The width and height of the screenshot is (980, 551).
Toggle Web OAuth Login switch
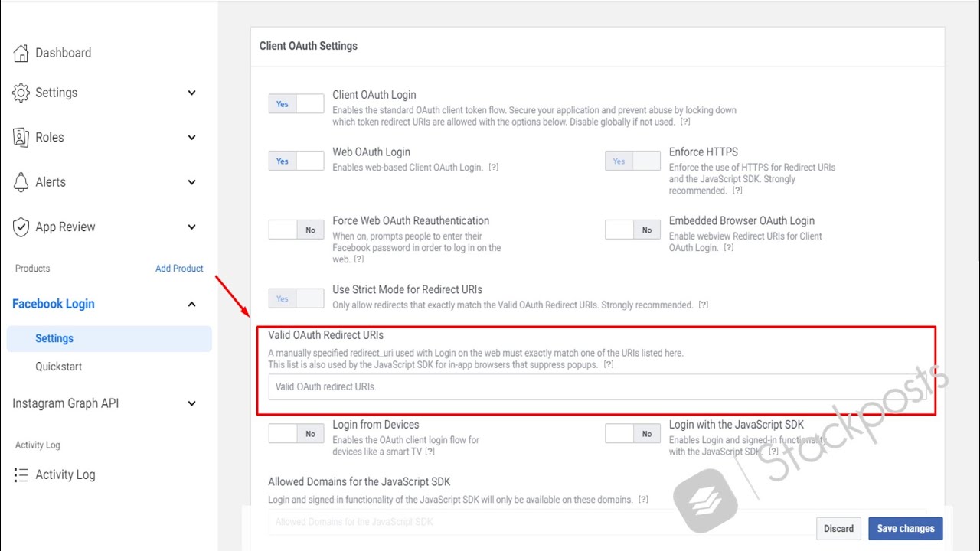click(296, 161)
